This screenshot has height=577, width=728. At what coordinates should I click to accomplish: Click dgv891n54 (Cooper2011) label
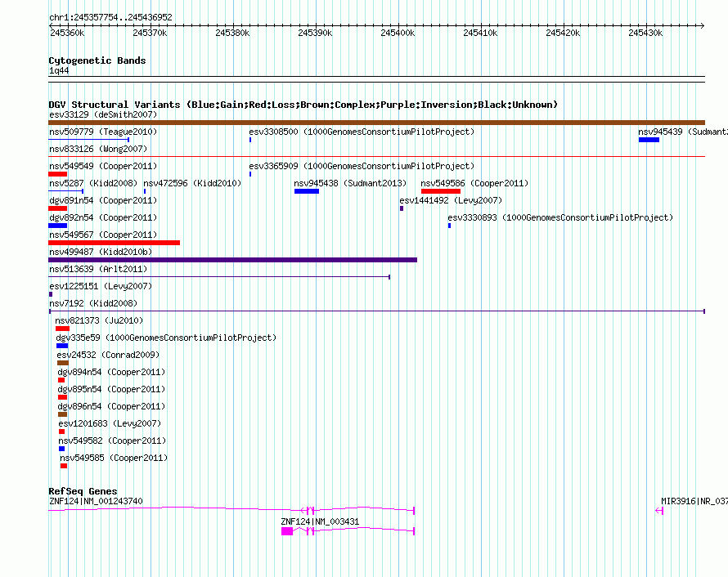[x=103, y=200]
